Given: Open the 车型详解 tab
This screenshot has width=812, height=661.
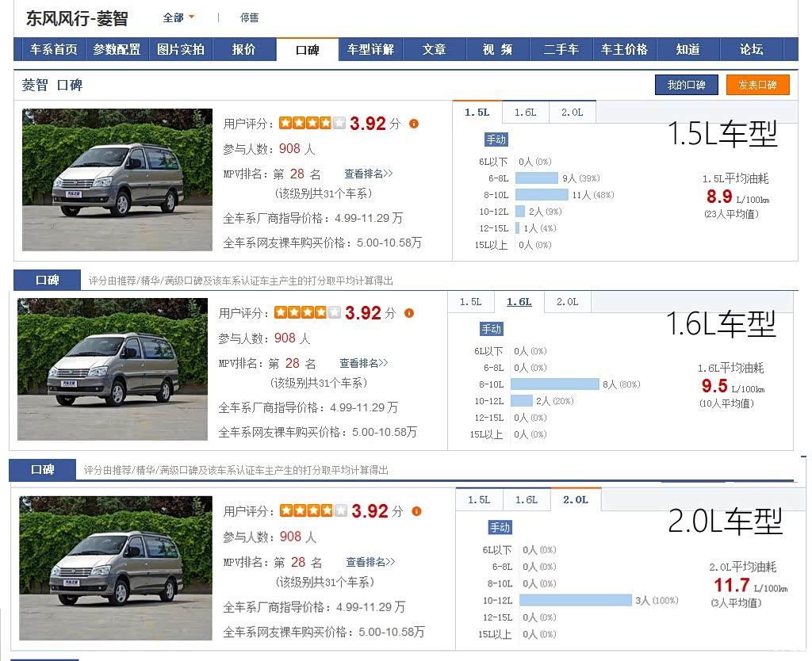Looking at the screenshot, I should point(371,50).
